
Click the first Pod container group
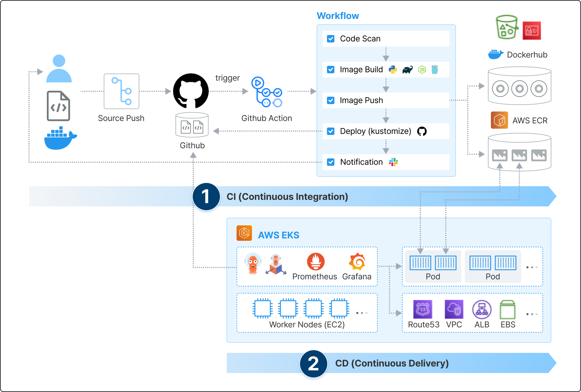click(x=433, y=266)
